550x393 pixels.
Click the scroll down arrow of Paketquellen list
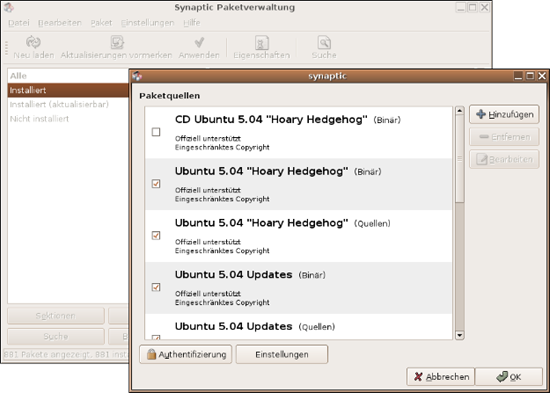(x=460, y=335)
